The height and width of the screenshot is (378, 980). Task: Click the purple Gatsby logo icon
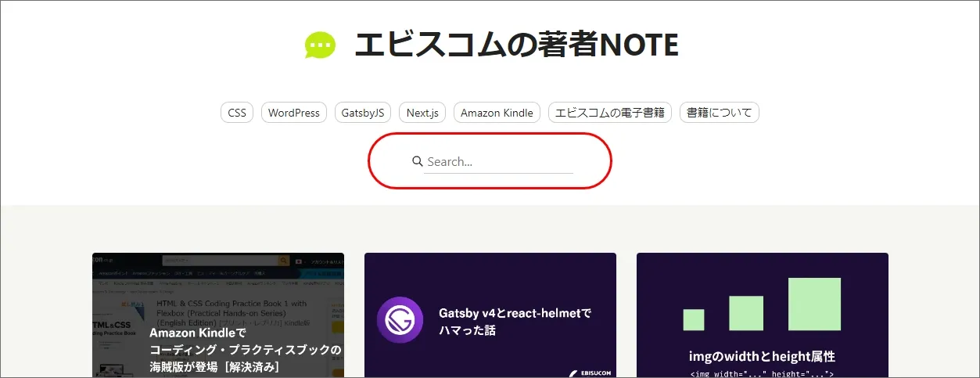(400, 320)
